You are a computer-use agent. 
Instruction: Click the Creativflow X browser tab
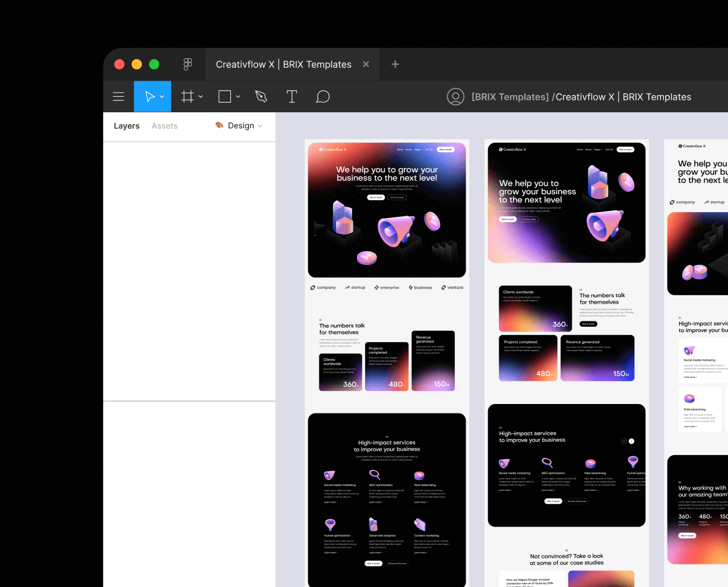[284, 64]
